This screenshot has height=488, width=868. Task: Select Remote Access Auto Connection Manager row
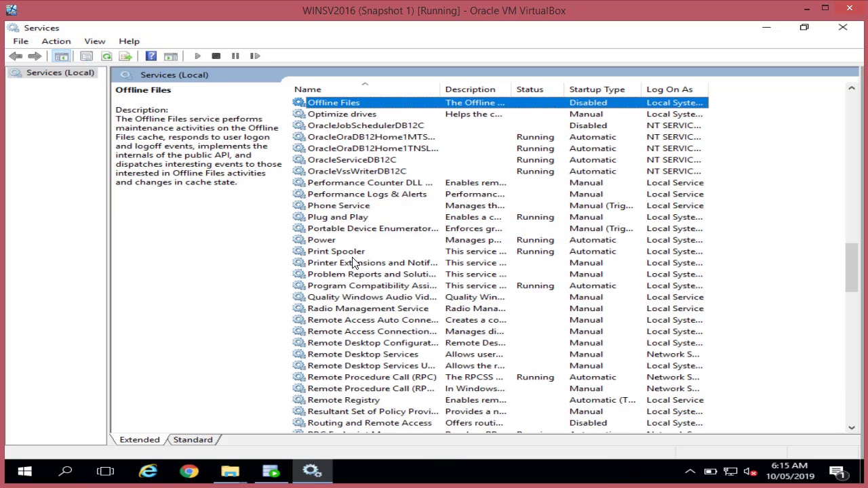500,320
